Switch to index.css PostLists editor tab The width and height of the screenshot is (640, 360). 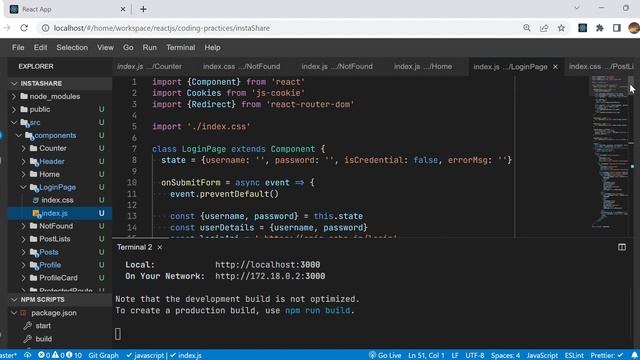(601, 67)
